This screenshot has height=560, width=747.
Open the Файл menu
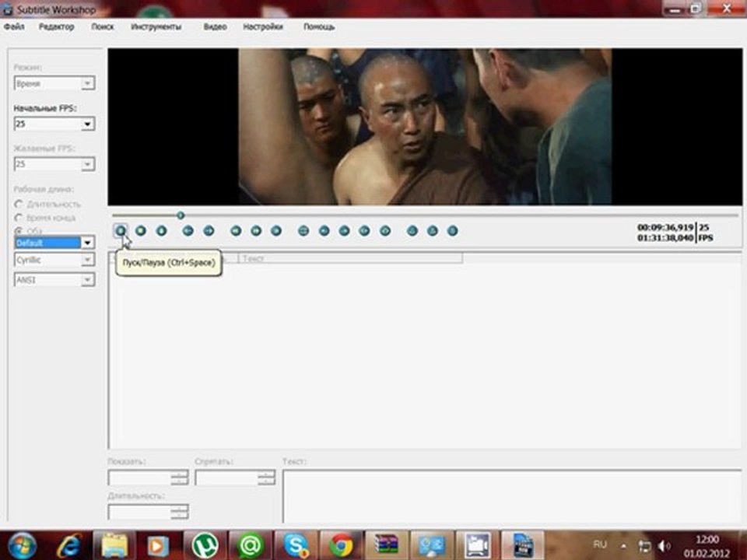[14, 26]
